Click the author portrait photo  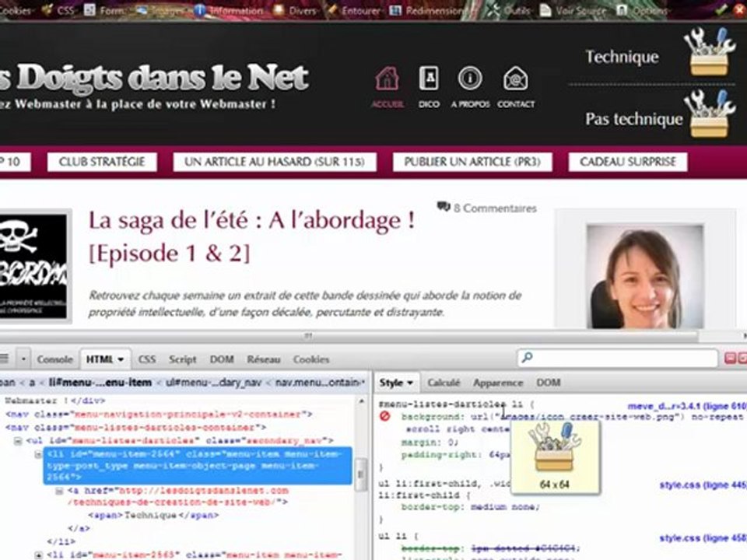pyautogui.click(x=645, y=276)
